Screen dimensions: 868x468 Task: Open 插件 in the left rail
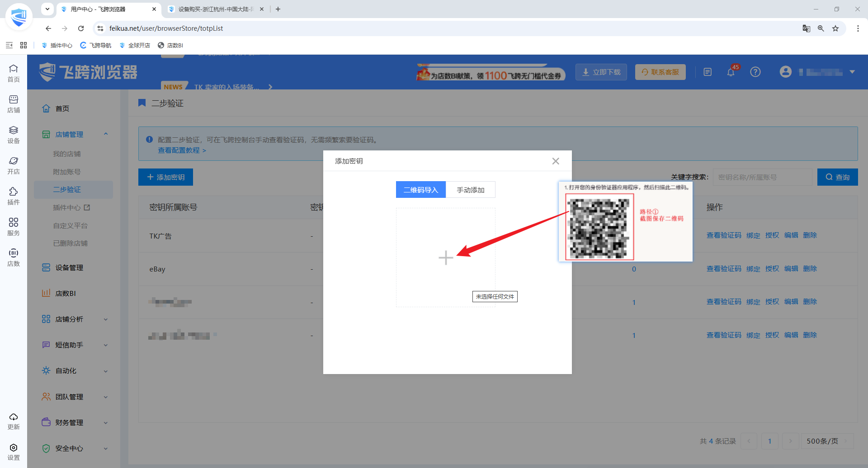pos(14,196)
